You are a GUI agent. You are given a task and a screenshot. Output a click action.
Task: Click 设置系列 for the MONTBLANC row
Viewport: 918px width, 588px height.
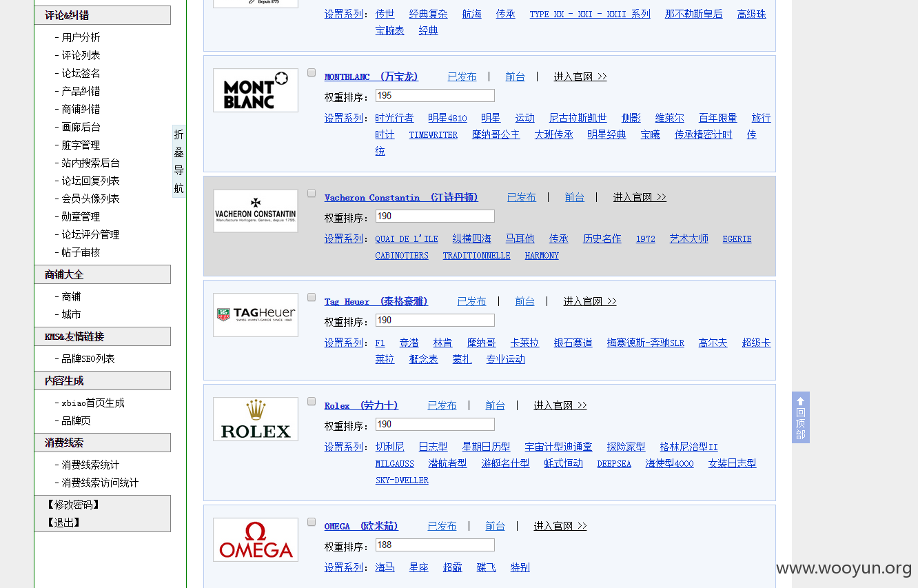point(344,118)
